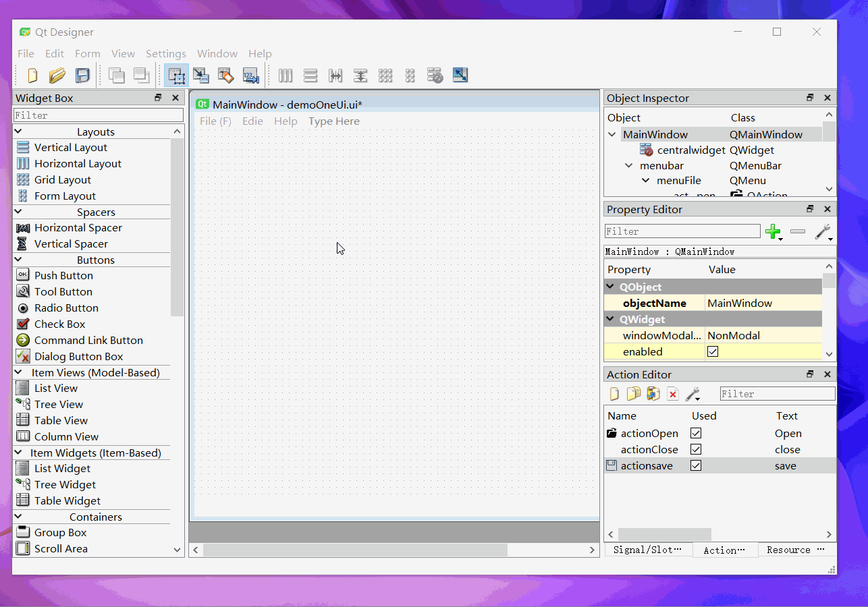Viewport: 868px width, 607px height.
Task: Collapse the Buttons category
Action: pyautogui.click(x=18, y=260)
